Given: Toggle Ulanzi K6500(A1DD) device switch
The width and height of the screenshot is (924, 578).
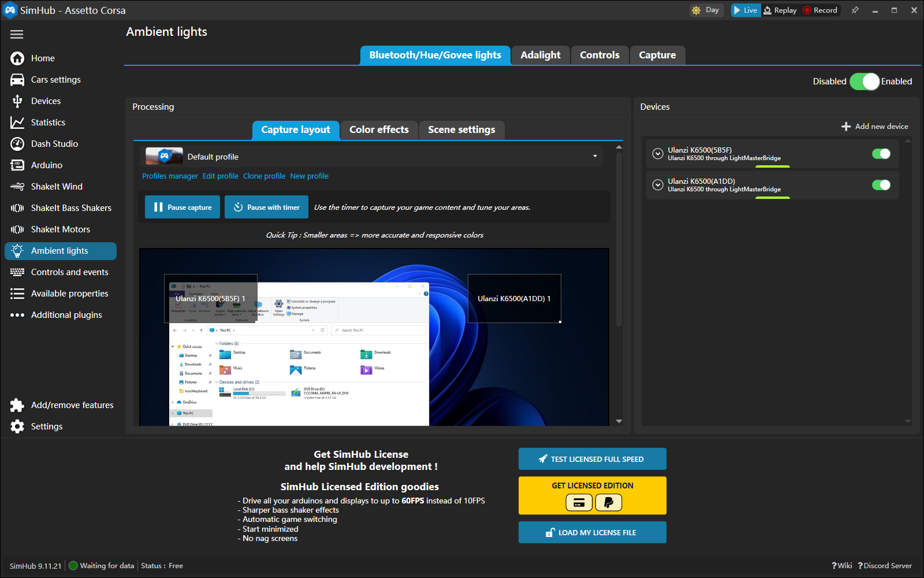Looking at the screenshot, I should 881,185.
